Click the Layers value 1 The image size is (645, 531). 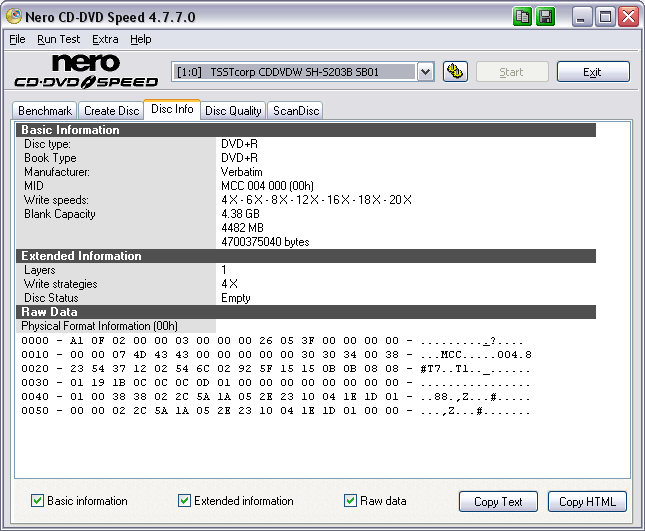click(224, 270)
